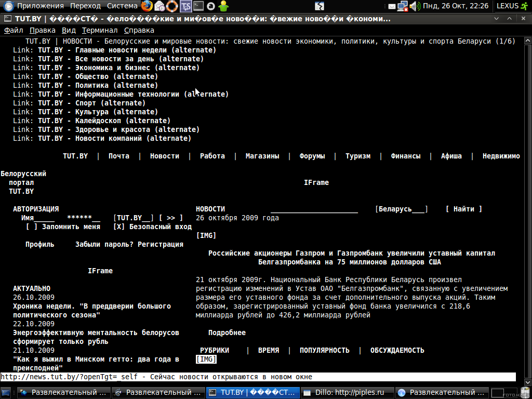The height and width of the screenshot is (399, 532).
Task: Toggle the Запомнить меня checkbox
Action: coord(32,227)
